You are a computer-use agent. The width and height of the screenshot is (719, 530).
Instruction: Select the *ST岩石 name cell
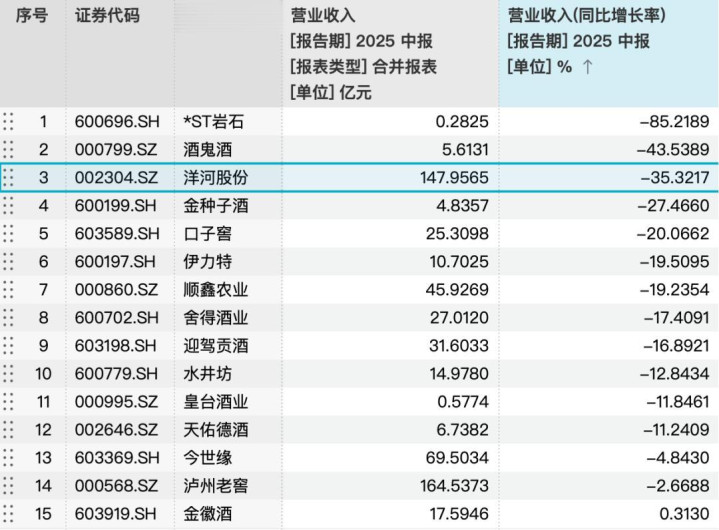(x=213, y=121)
